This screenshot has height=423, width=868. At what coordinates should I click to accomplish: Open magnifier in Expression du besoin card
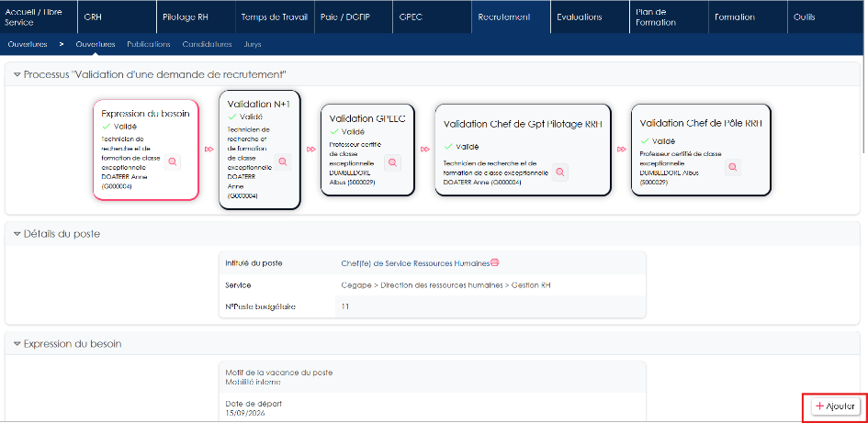point(172,161)
